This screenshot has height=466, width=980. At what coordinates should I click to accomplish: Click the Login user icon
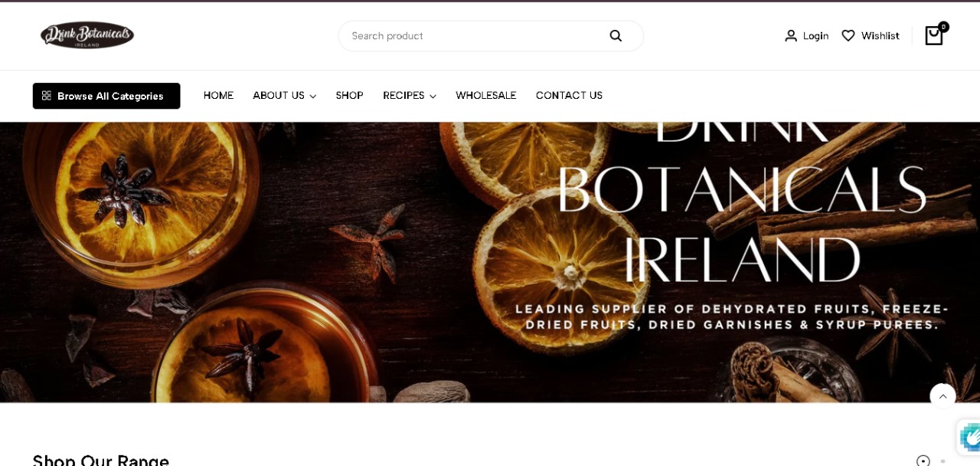coord(791,36)
